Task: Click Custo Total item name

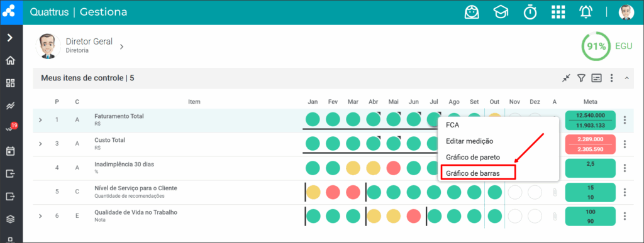Action: click(x=109, y=140)
